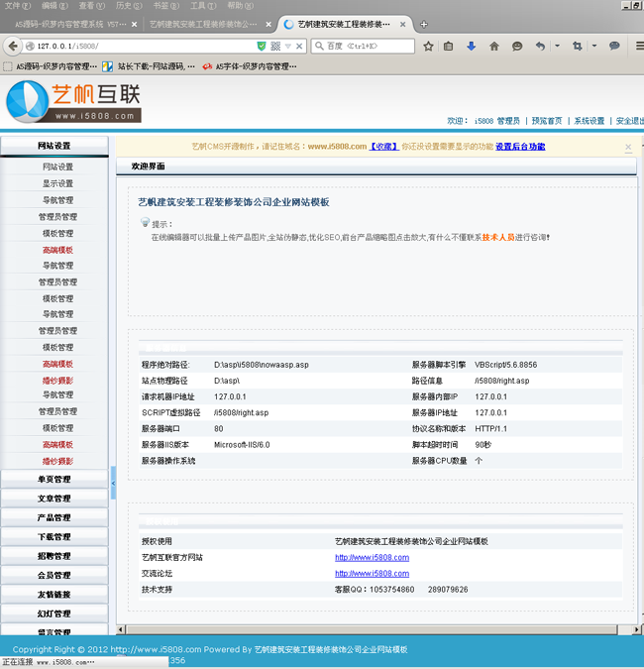This screenshot has height=669, width=644.
Task: Open the 站长下载-网站源码 bookmark
Action: 149,66
